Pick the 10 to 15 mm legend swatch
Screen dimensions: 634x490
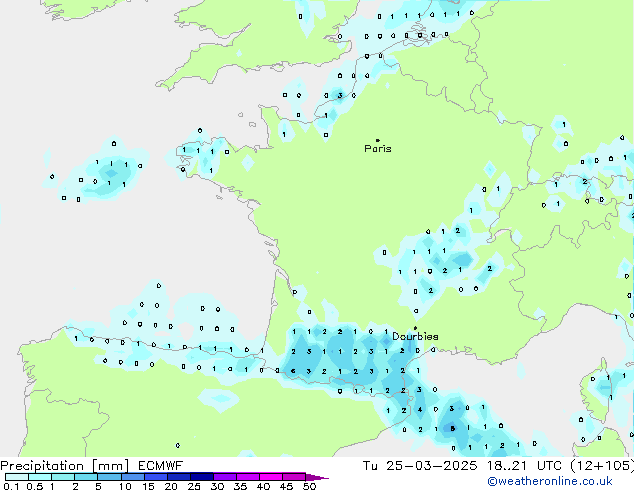[x=132, y=477]
